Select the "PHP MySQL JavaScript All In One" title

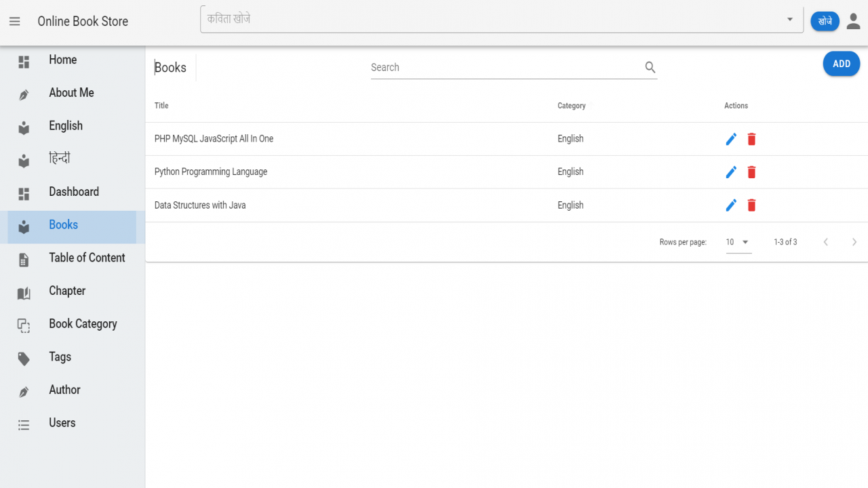click(x=214, y=139)
